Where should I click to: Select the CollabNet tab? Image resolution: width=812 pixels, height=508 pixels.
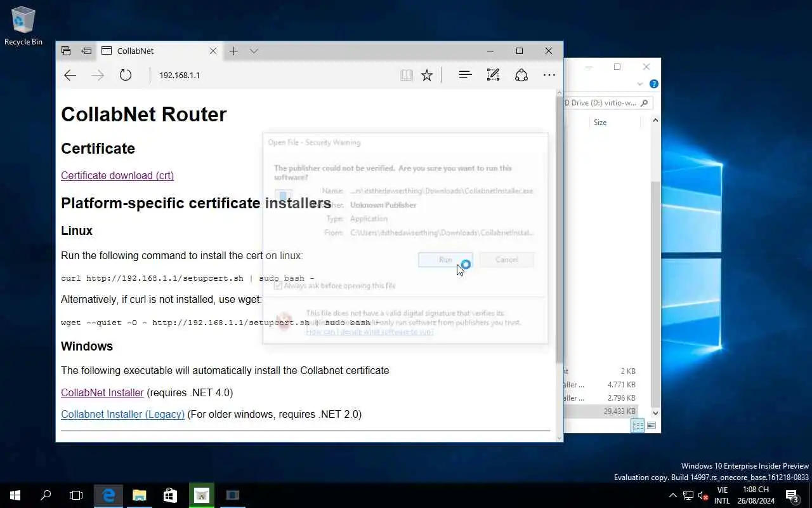159,51
